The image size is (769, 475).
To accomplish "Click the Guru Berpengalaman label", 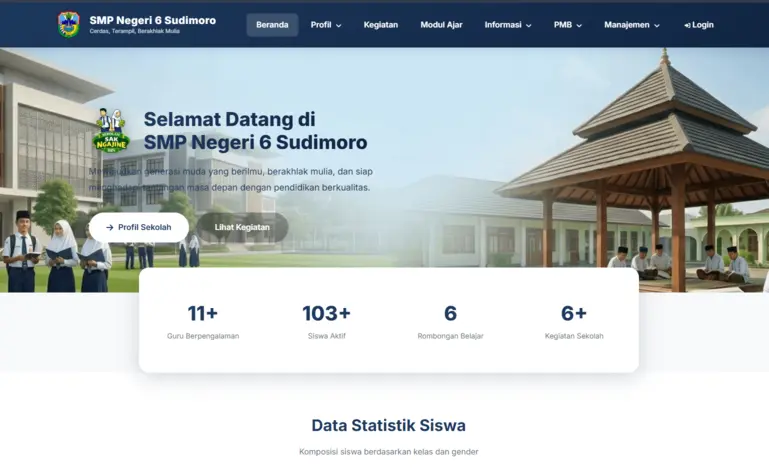I will [x=203, y=336].
